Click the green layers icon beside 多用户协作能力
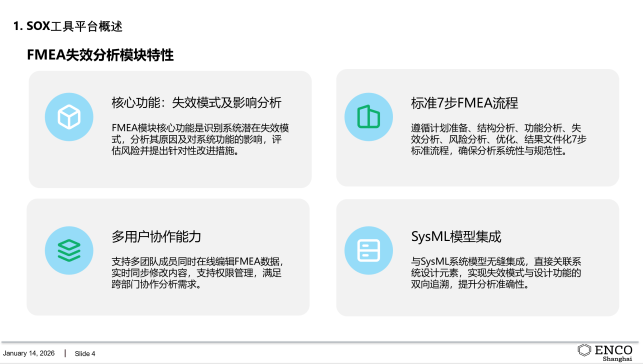 coord(69,250)
